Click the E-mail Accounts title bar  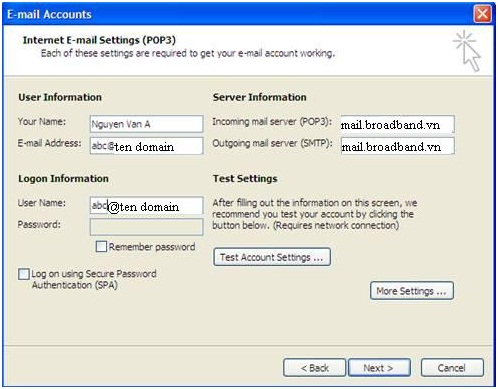tap(233, 14)
